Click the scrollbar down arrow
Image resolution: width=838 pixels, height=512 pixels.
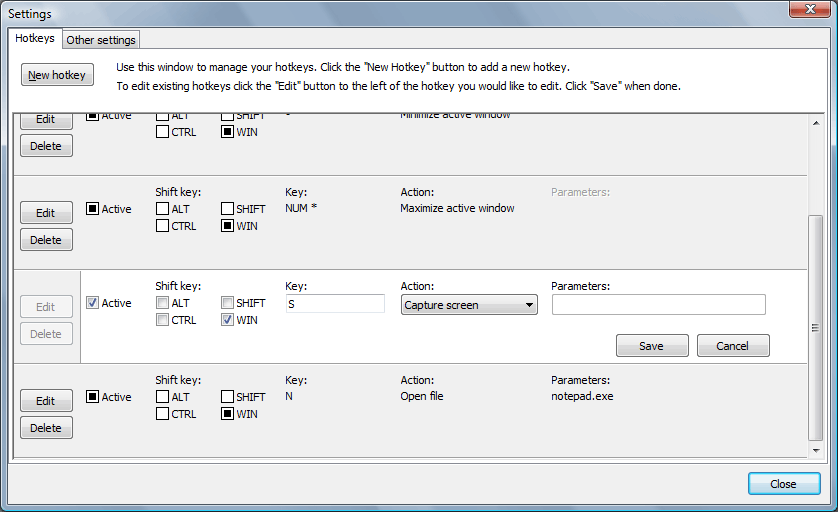click(x=816, y=451)
